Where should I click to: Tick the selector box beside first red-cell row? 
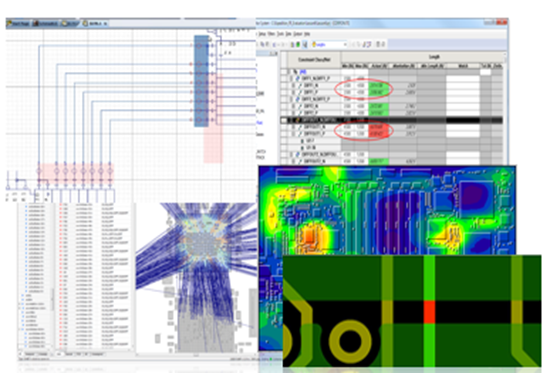284,127
